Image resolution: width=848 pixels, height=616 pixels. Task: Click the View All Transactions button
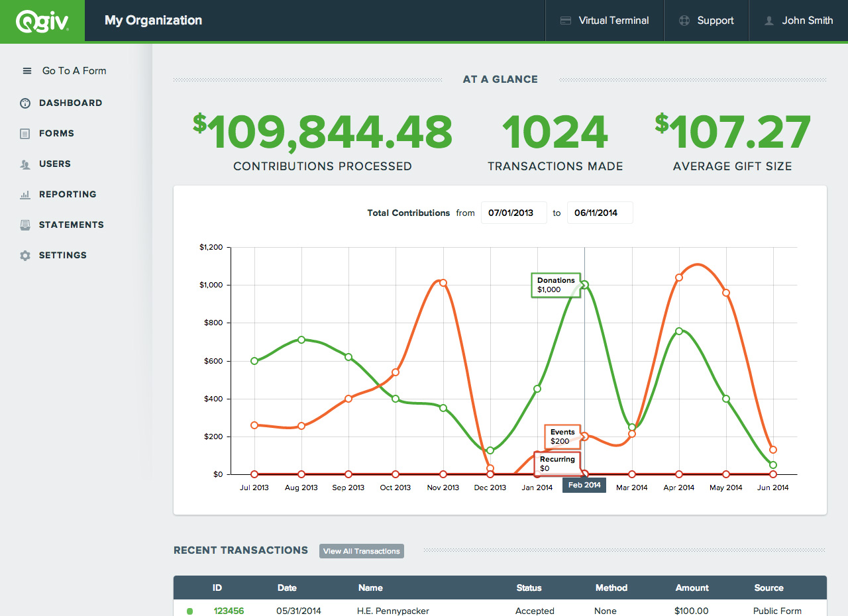pos(361,550)
